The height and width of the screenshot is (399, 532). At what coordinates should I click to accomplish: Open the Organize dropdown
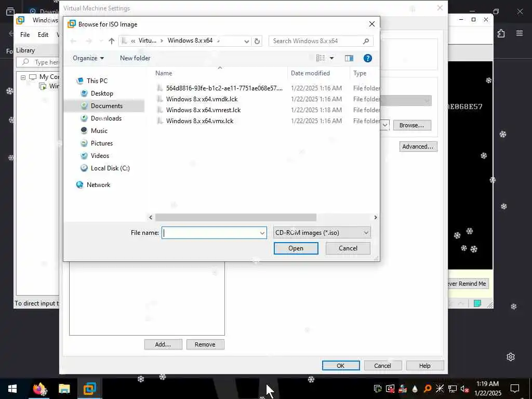tap(88, 58)
